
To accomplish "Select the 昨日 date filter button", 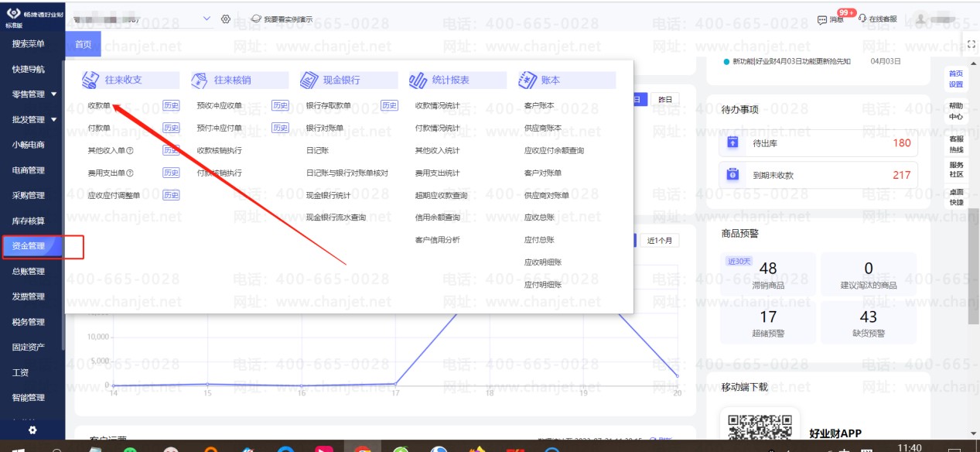I will (664, 99).
